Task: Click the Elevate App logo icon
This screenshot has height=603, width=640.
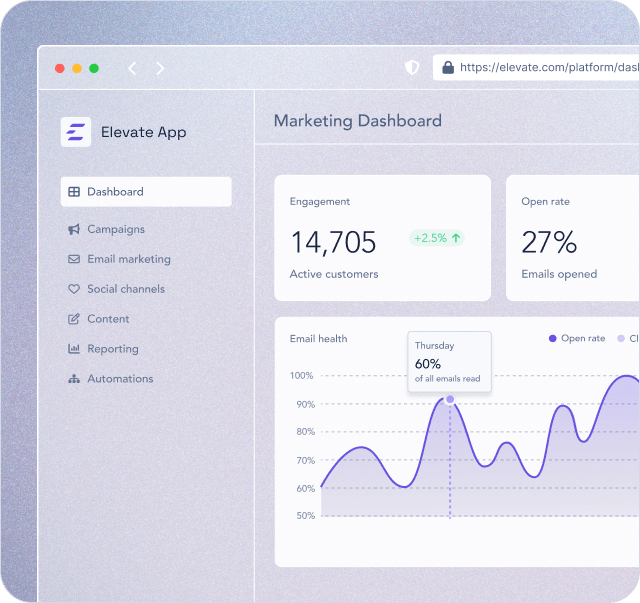Action: (76, 132)
